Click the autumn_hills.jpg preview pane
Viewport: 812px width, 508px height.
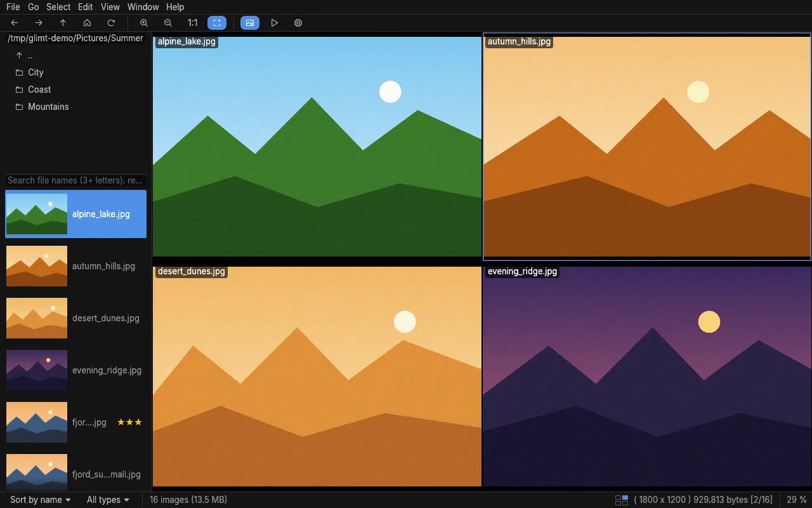[647, 147]
